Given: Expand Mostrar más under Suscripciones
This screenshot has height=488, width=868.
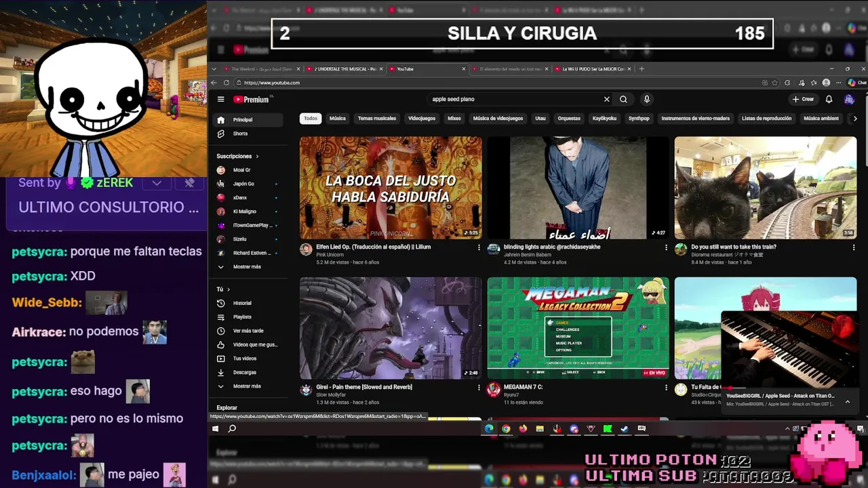Looking at the screenshot, I should [248, 266].
